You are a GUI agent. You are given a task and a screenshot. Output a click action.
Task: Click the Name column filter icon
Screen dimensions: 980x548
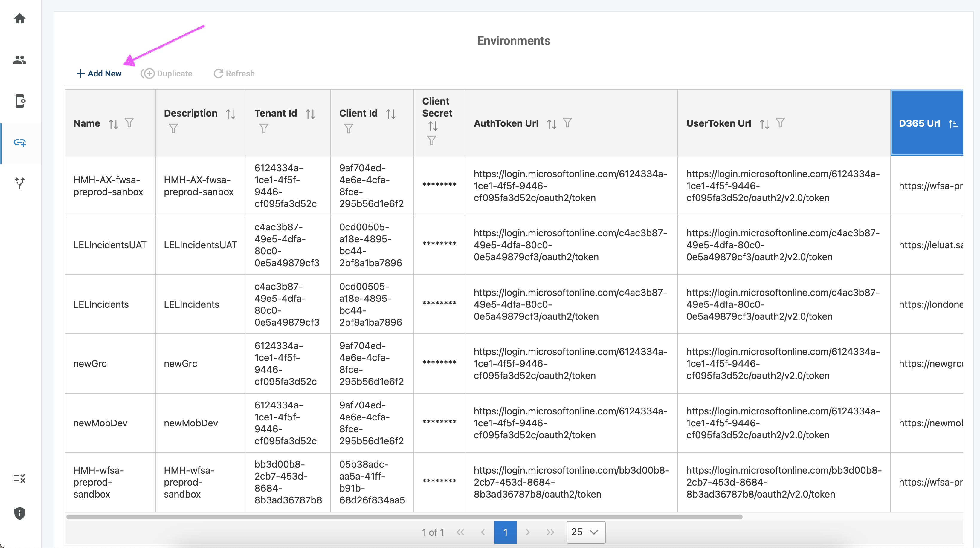[x=129, y=123]
